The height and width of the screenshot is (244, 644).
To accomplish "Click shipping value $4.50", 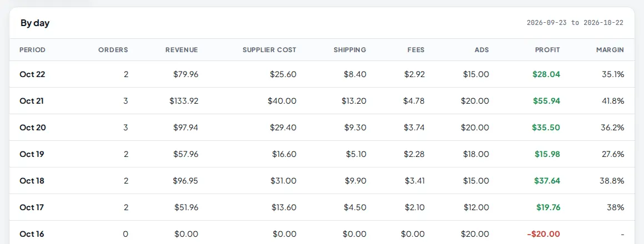I will (x=355, y=207).
